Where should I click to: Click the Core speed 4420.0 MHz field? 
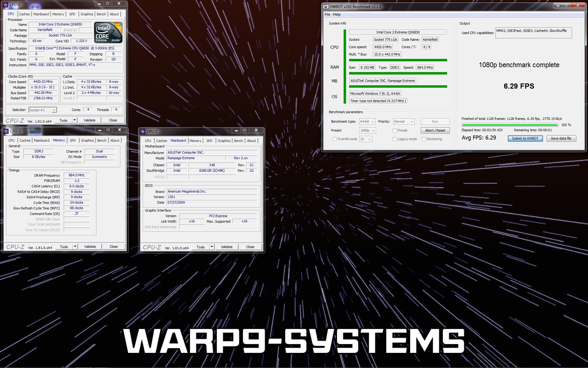click(383, 47)
